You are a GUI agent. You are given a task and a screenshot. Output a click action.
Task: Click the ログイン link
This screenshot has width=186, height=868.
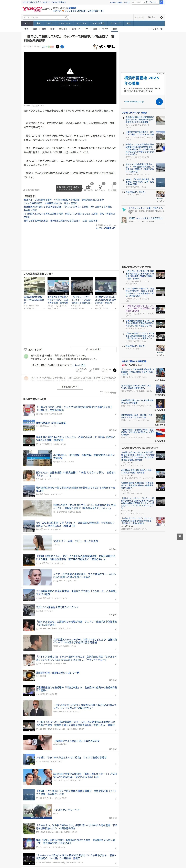click(x=57, y=11)
